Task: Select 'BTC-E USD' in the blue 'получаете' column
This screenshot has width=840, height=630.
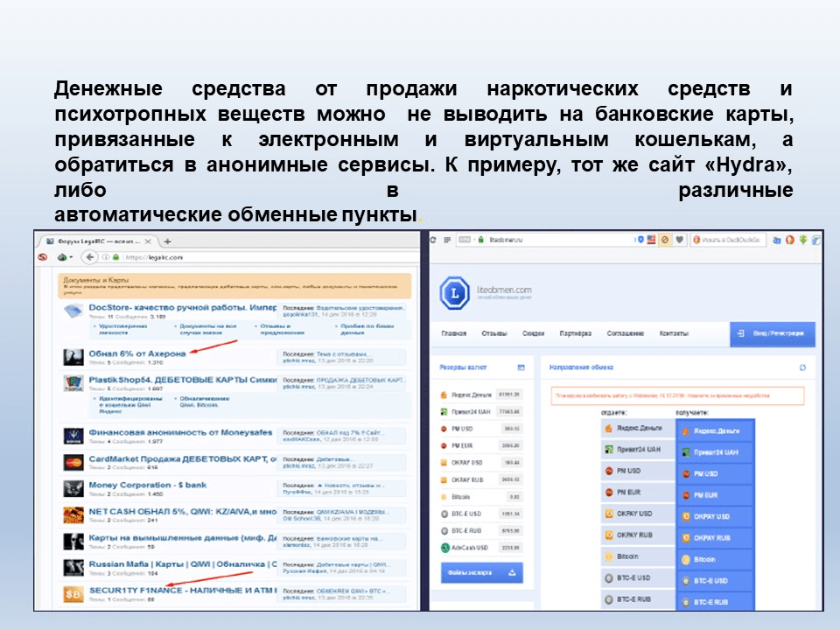Action: tap(716, 581)
